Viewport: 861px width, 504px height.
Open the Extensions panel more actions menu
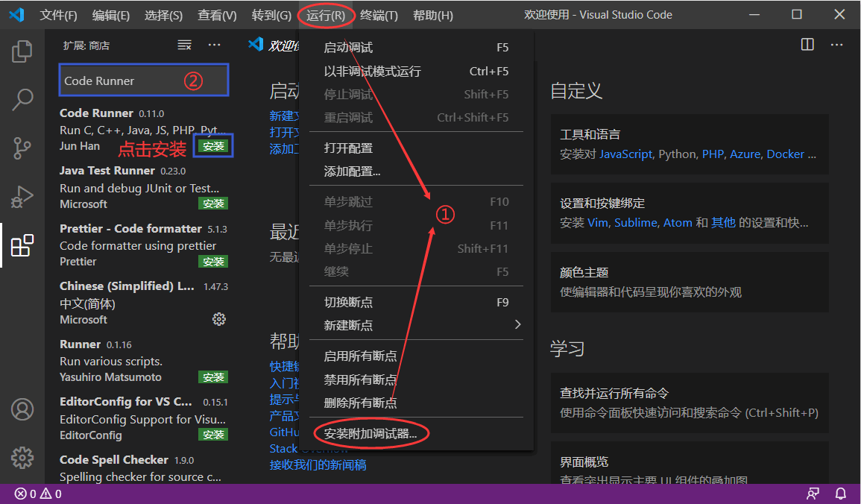pyautogui.click(x=215, y=45)
